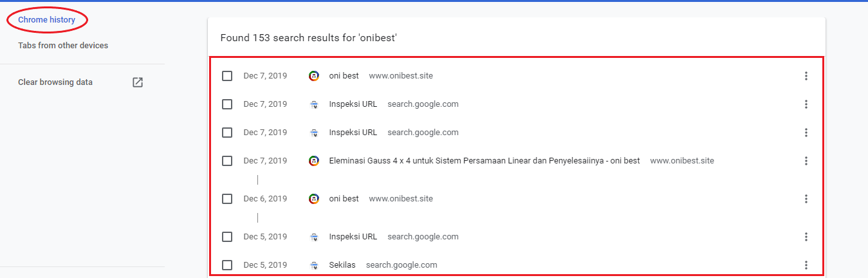Click the Sekilas entry's favicon

[x=314, y=265]
